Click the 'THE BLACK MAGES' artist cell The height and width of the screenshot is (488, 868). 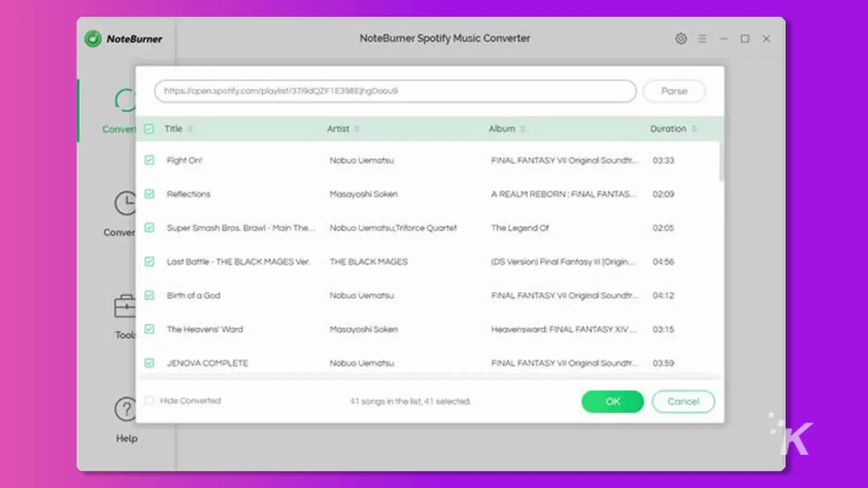coord(368,262)
